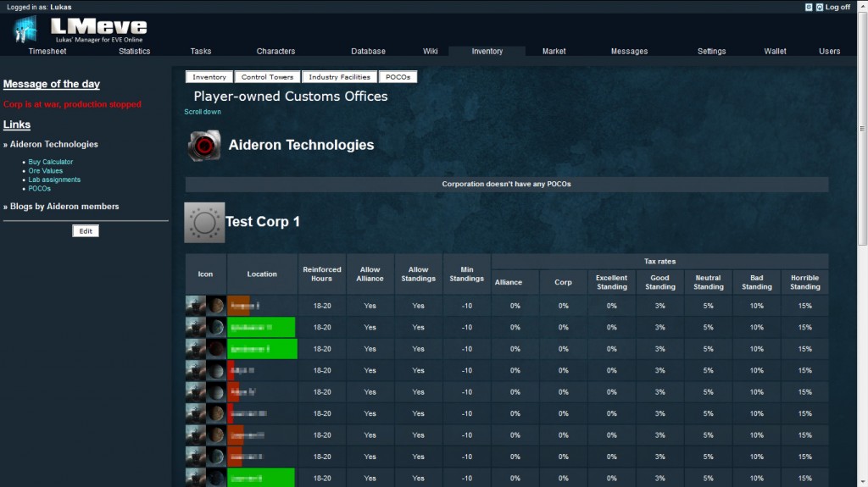Click the Neutral Standing column header
Screen dimensions: 868x487
(708, 282)
